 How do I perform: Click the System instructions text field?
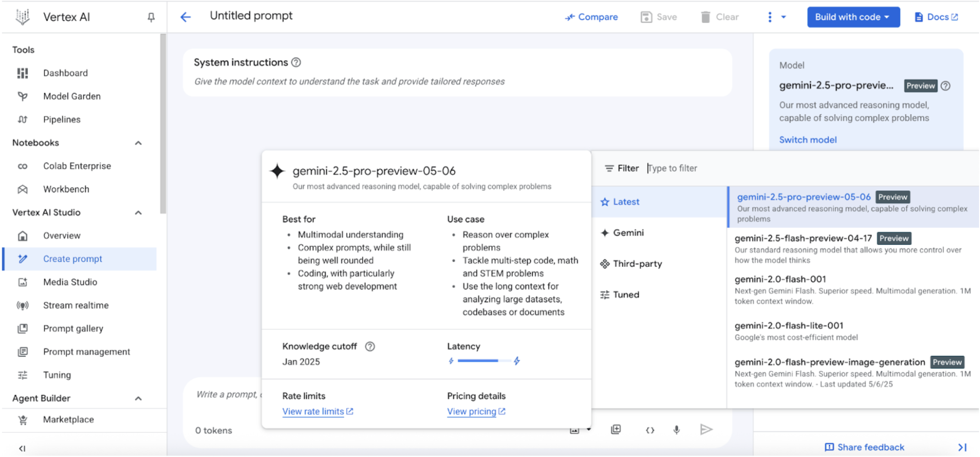click(349, 82)
